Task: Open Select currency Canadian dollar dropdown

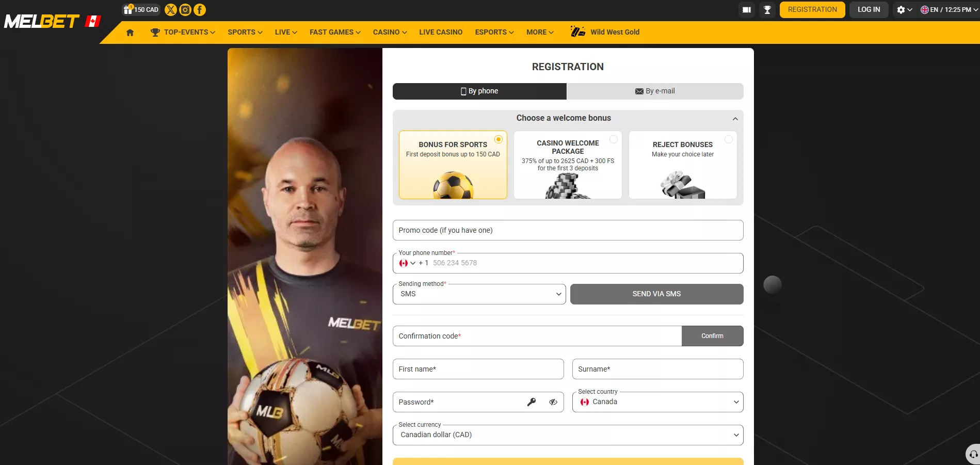Action: point(568,435)
